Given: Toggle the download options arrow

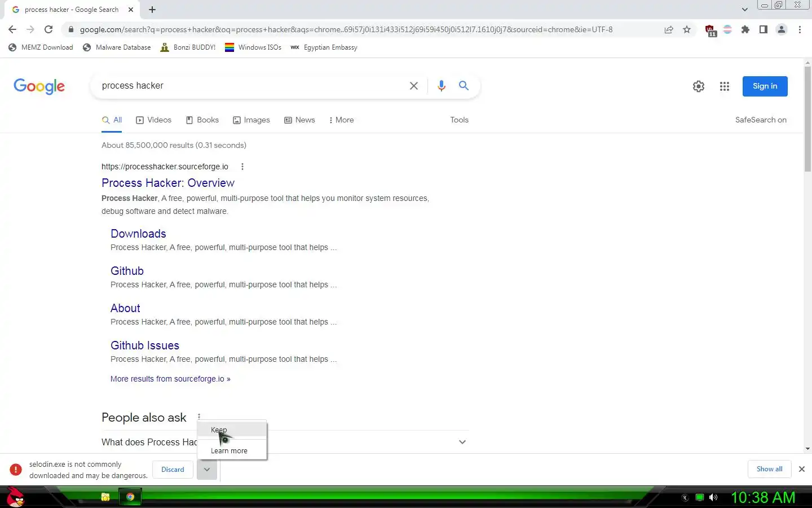Looking at the screenshot, I should click(x=207, y=470).
